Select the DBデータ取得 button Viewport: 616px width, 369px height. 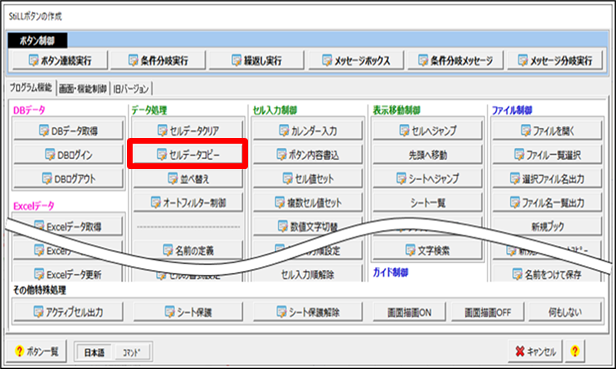[x=68, y=130]
